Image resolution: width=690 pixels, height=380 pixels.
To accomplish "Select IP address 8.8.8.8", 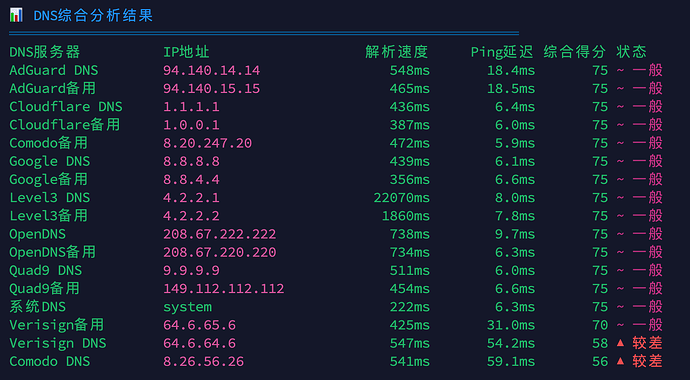I will 191,161.
